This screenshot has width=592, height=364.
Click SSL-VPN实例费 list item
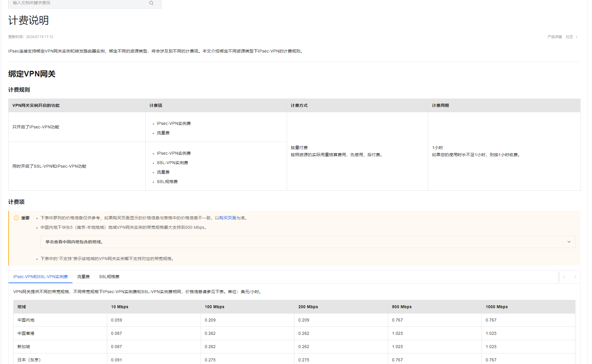[172, 163]
